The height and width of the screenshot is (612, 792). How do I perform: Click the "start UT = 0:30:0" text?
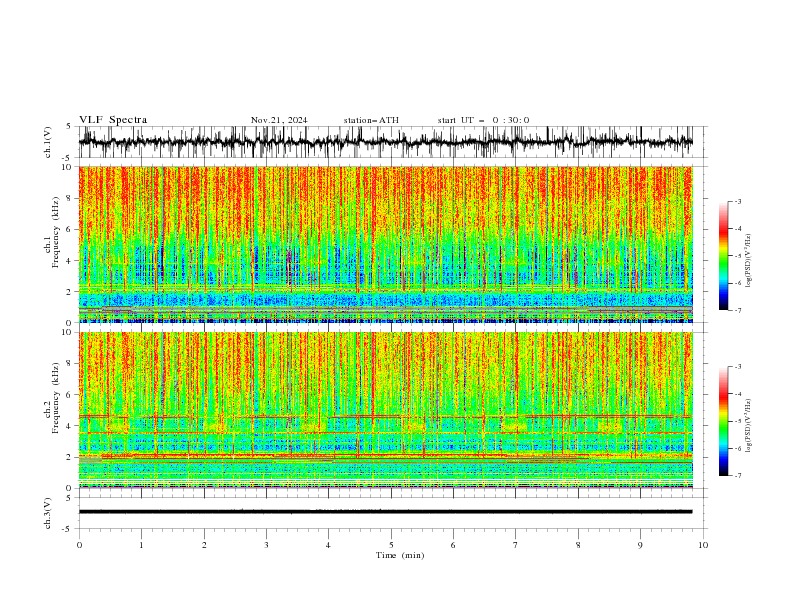pos(483,120)
